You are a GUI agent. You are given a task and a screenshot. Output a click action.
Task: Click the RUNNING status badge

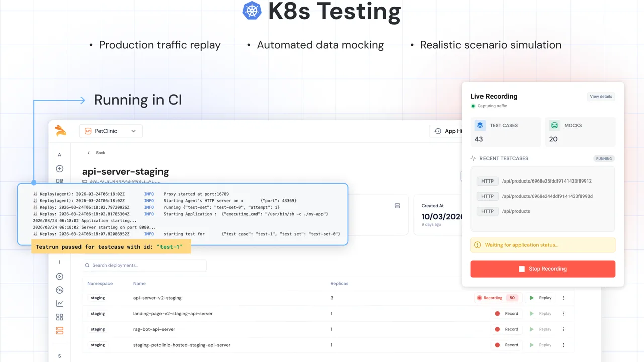pyautogui.click(x=604, y=159)
